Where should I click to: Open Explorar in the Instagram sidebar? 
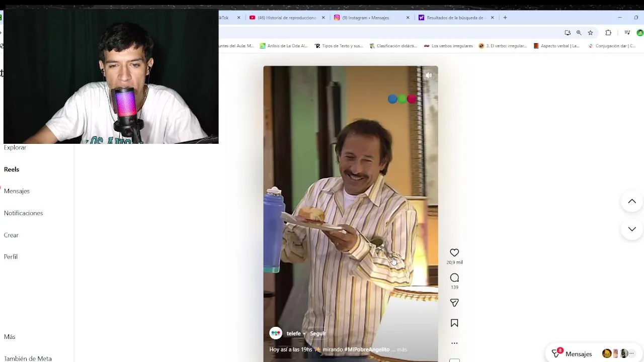tap(15, 147)
